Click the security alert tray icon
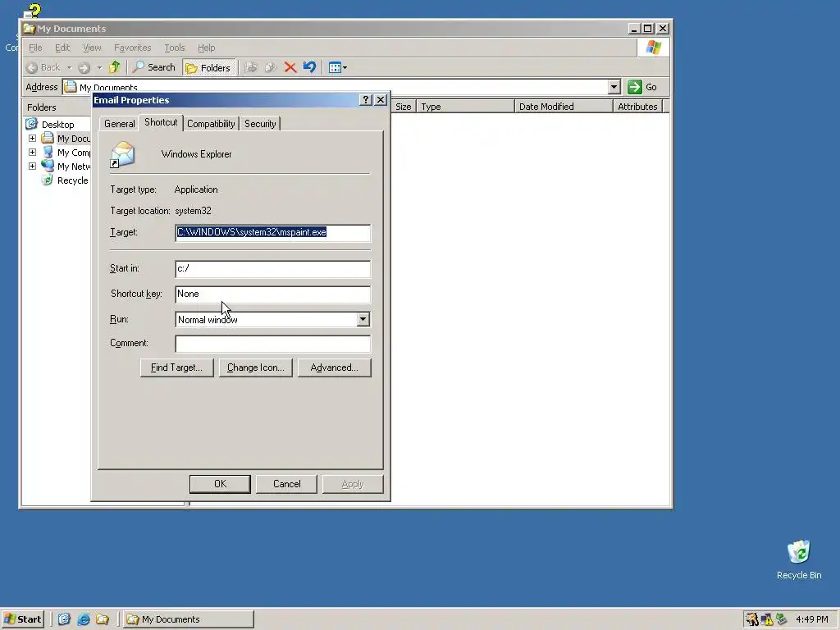The width and height of the screenshot is (840, 630). (767, 620)
